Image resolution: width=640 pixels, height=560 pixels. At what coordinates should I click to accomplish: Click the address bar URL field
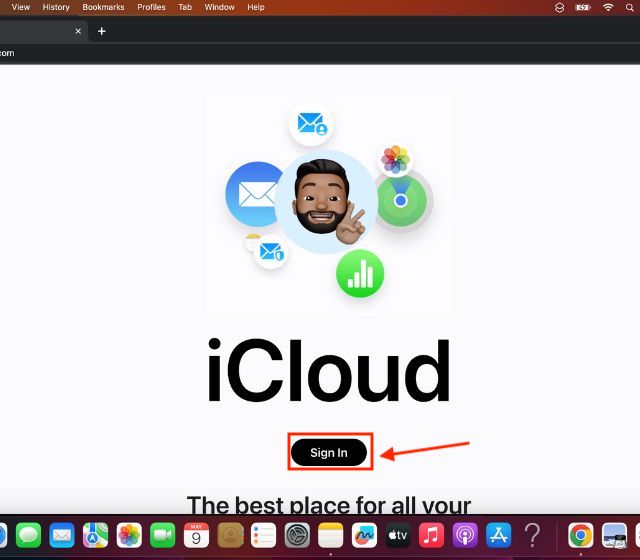pos(320,53)
